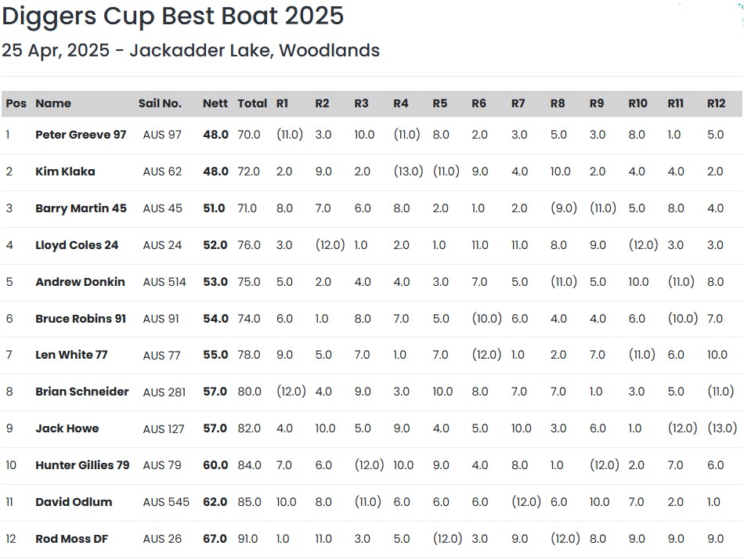744x560 pixels.
Task: Click the Pos column header
Action: tap(16, 103)
